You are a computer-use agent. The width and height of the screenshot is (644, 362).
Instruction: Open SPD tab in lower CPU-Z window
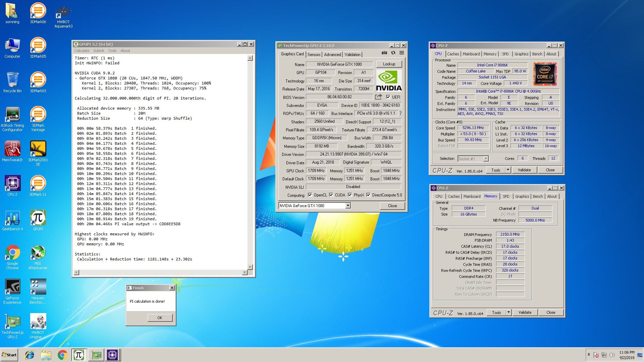click(x=506, y=196)
